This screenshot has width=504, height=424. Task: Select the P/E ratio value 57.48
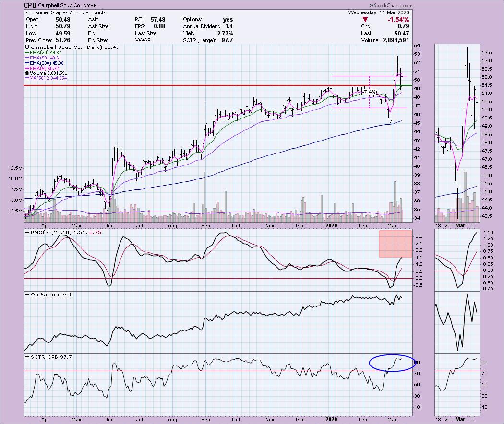[157, 20]
